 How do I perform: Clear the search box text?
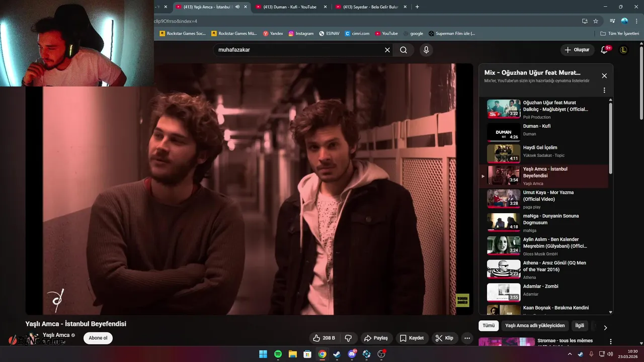click(x=387, y=50)
